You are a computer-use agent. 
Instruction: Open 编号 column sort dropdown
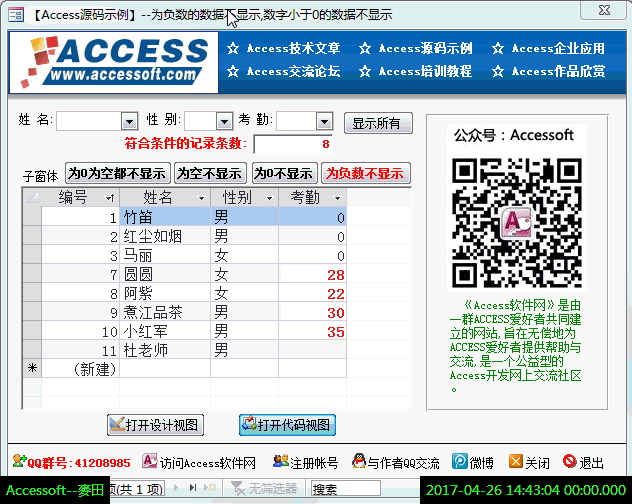click(x=110, y=198)
